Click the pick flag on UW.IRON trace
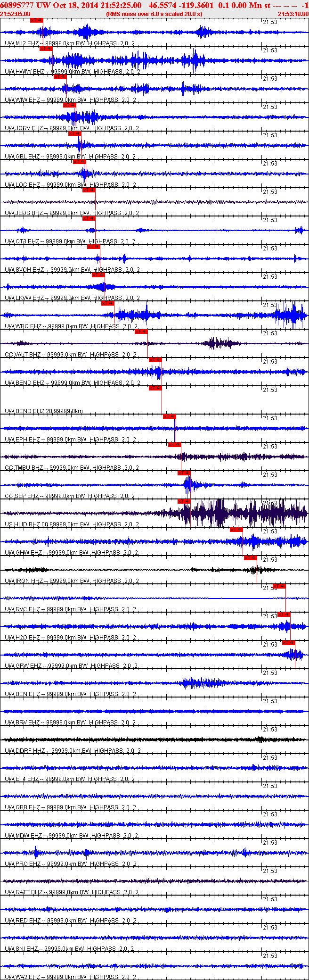This screenshot has width=309, height=980. click(x=250, y=558)
